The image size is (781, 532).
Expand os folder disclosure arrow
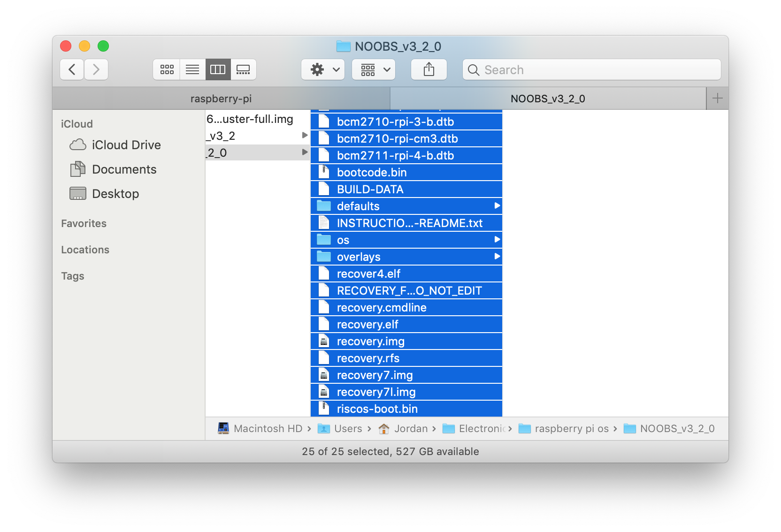[x=497, y=239]
